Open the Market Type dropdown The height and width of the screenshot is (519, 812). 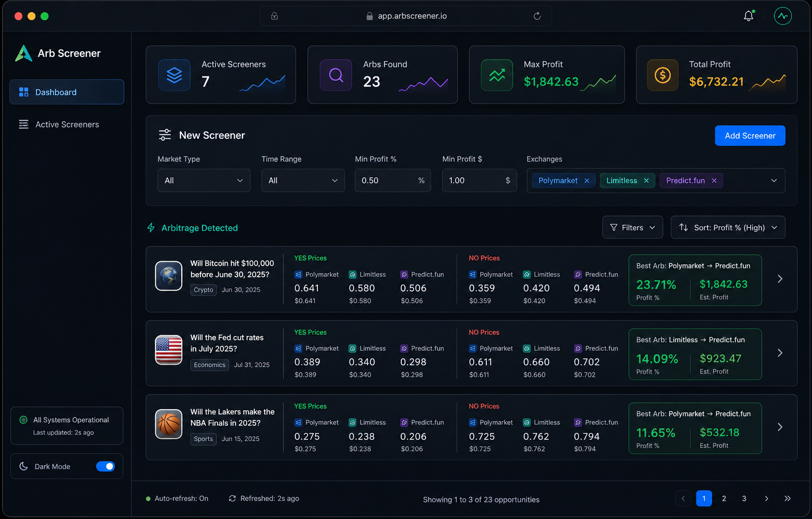[x=204, y=181]
